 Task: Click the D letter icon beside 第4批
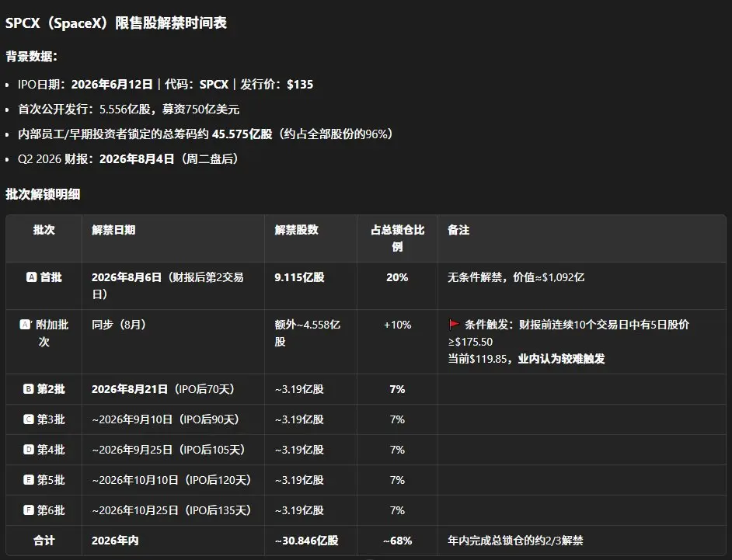(x=29, y=450)
